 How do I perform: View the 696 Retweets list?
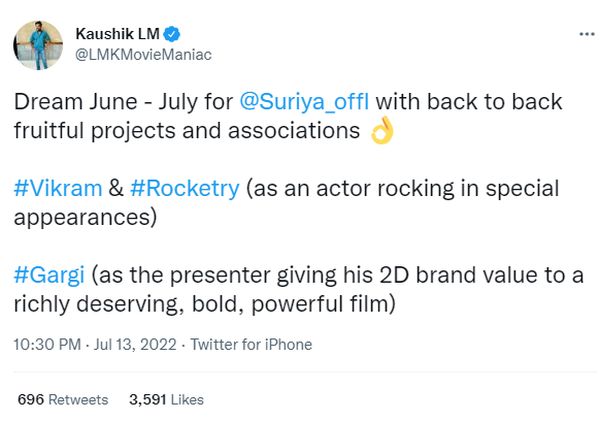tap(62, 399)
